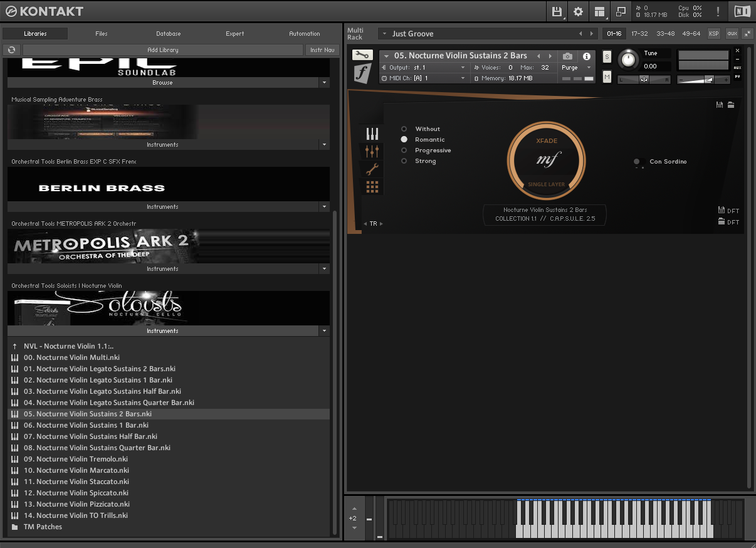Take a snapshot with the camera icon
Screen dimensions: 756x548
click(567, 56)
